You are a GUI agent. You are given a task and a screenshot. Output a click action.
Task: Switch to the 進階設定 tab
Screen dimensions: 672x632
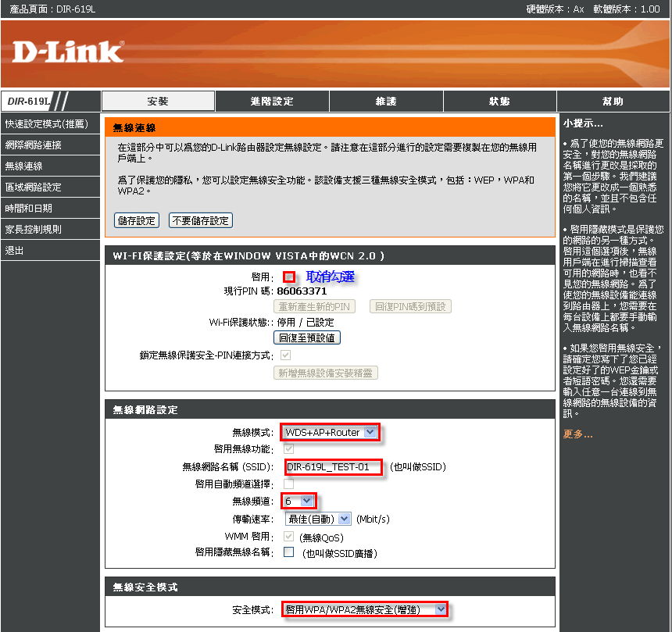pyautogui.click(x=272, y=101)
